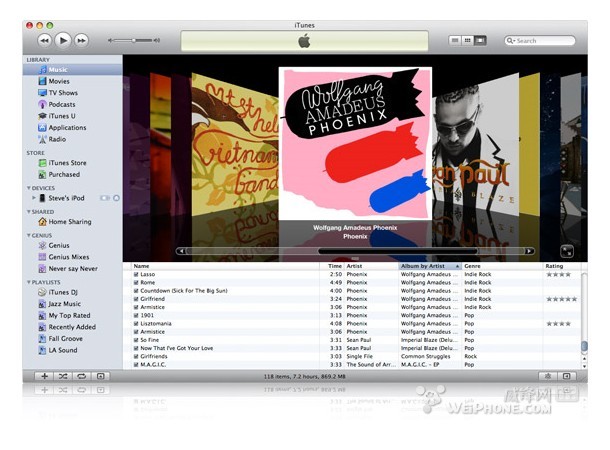Viewport: 610px width, 450px height.
Task: Sort by Album by Artist column
Action: click(x=430, y=266)
